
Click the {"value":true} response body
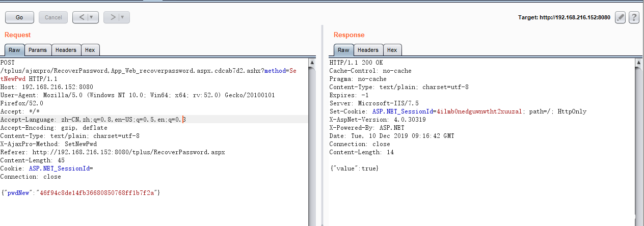354,168
